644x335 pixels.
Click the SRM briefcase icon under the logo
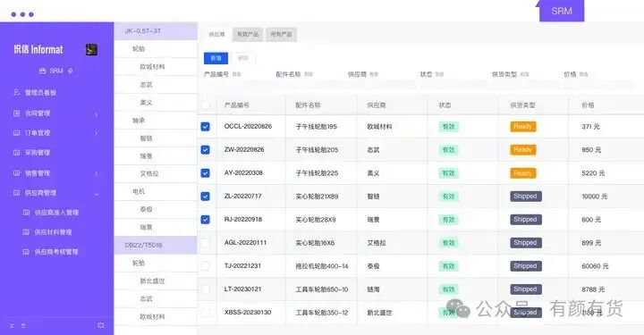pyautogui.click(x=42, y=71)
